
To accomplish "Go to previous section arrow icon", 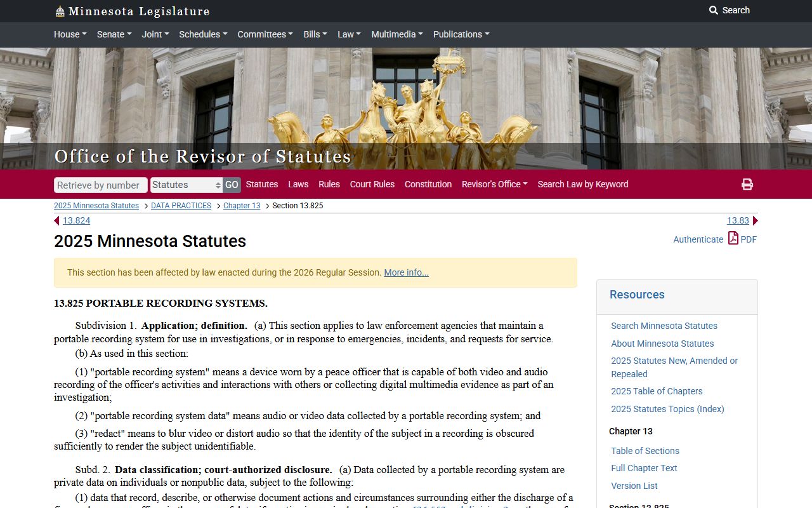I will click(56, 220).
